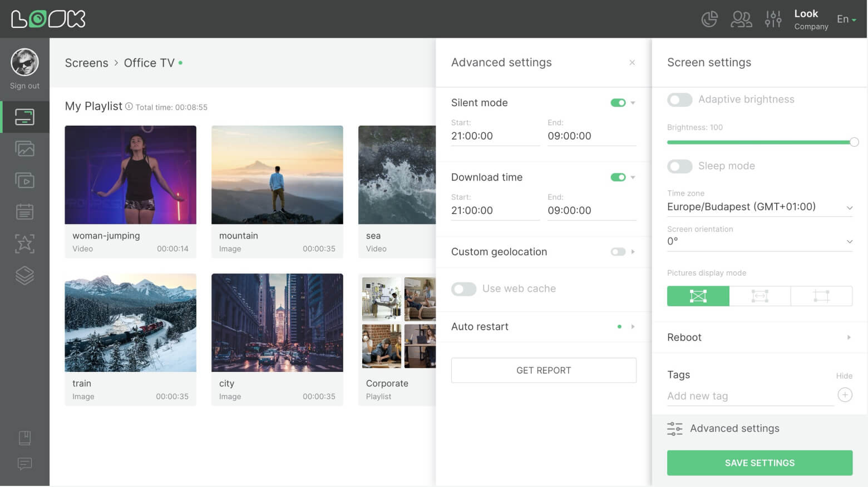Open the Schedule calendar icon in the sidebar
868x487 pixels.
pyautogui.click(x=24, y=211)
